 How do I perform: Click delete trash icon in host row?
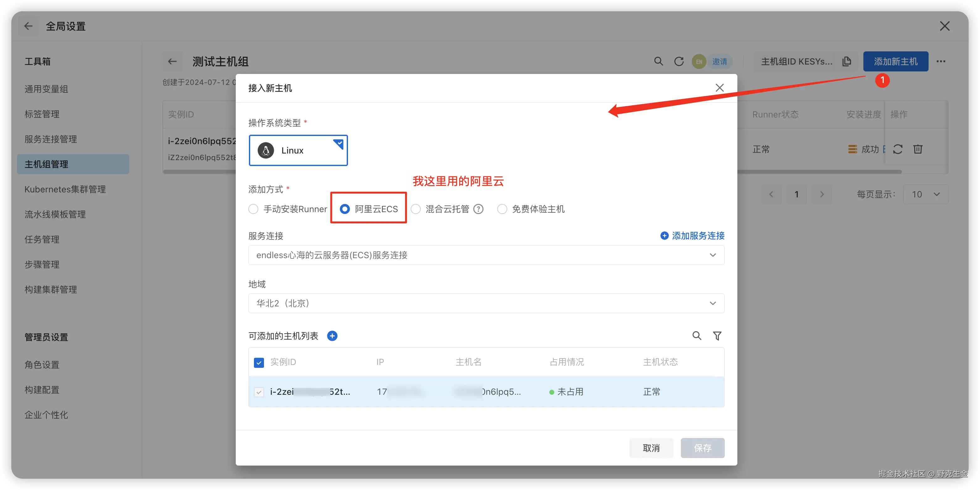[x=918, y=149]
